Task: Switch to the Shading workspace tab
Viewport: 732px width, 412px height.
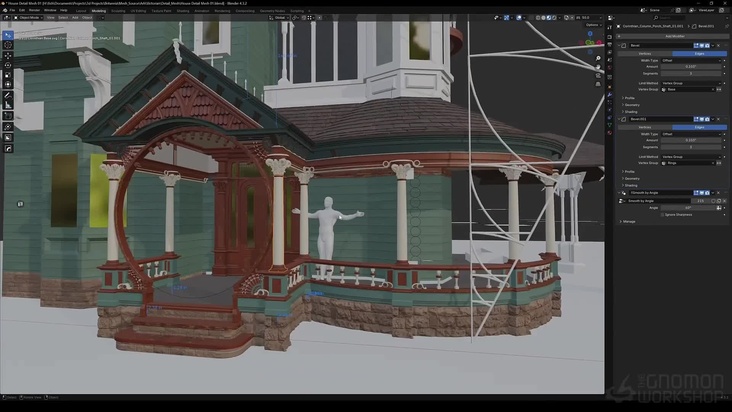Action: point(183,11)
